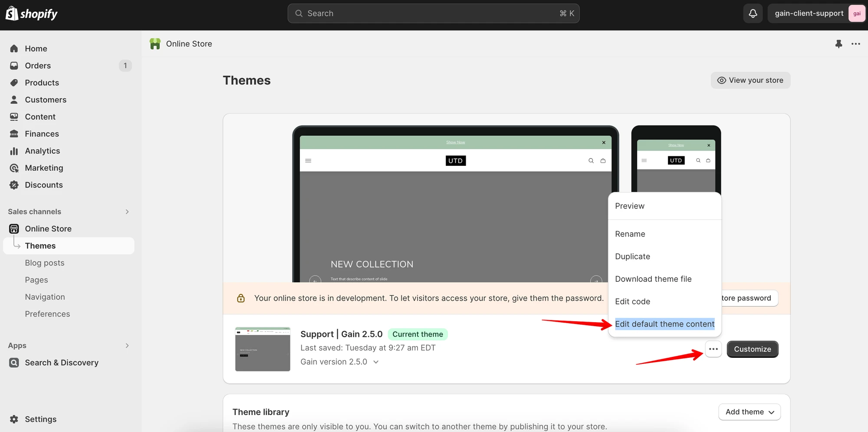Image resolution: width=868 pixels, height=432 pixels.
Task: Focus the Search input field
Action: point(434,13)
